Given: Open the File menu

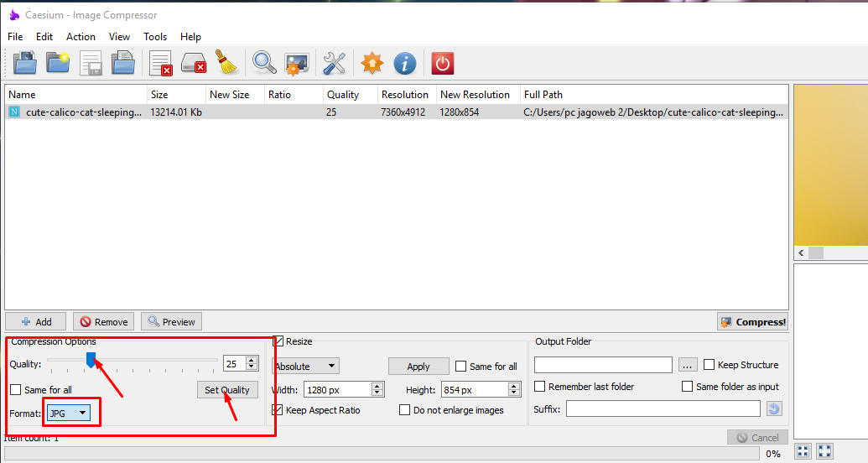Looking at the screenshot, I should coord(15,37).
